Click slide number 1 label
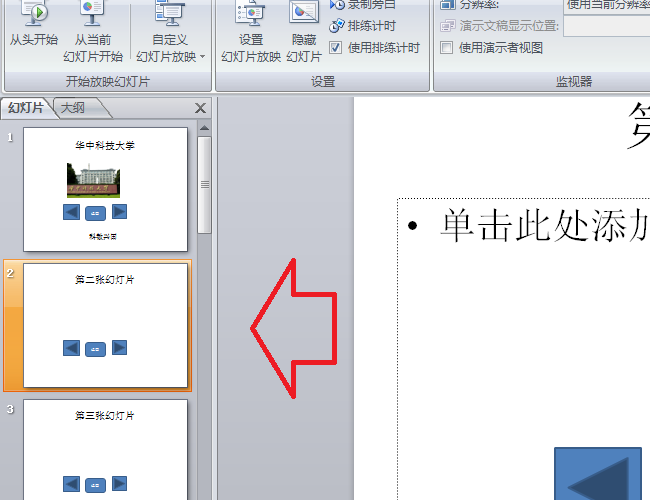This screenshot has width=650, height=500. [10, 137]
